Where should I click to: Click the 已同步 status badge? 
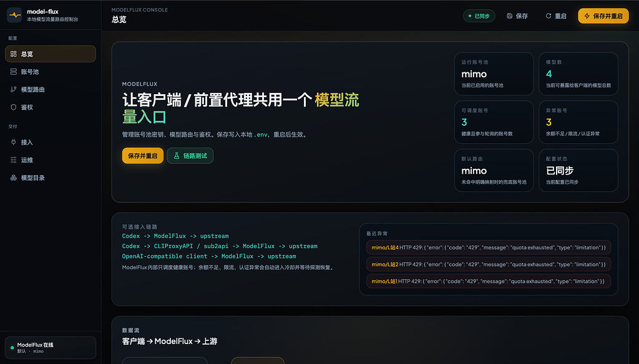point(479,16)
